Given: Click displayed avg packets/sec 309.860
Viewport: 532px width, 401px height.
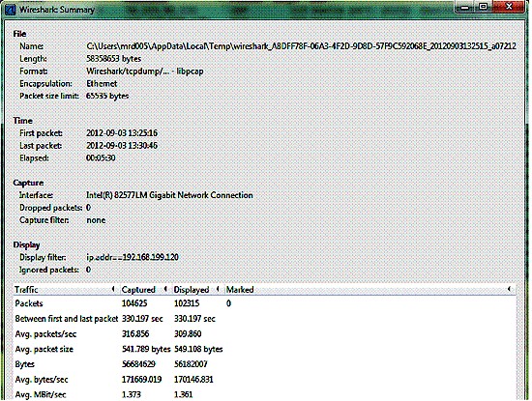Looking at the screenshot, I should point(188,334).
